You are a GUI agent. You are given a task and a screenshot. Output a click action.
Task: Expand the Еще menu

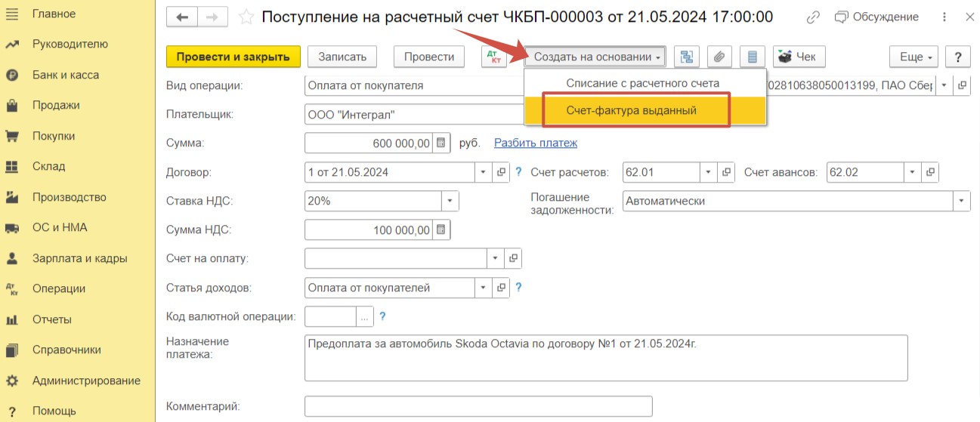[x=914, y=57]
